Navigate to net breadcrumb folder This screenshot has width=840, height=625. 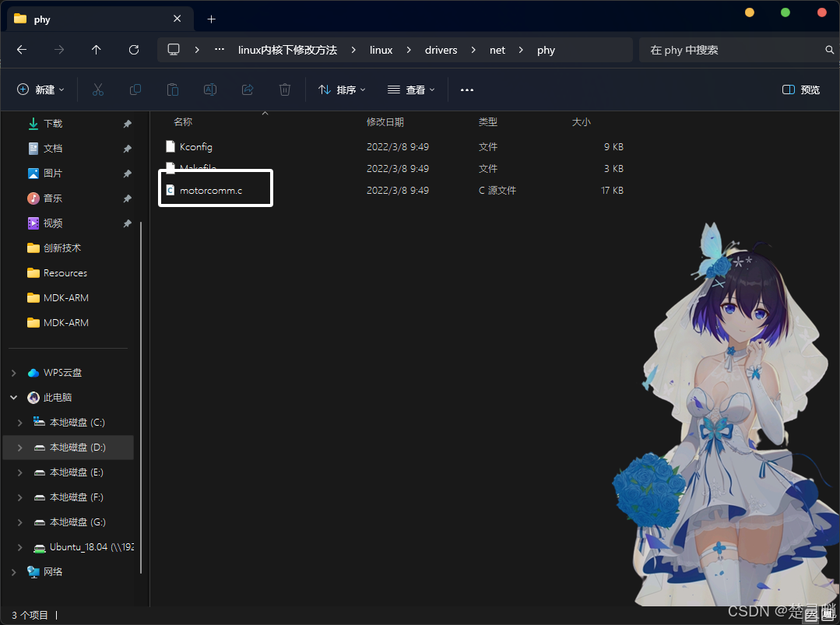click(497, 50)
